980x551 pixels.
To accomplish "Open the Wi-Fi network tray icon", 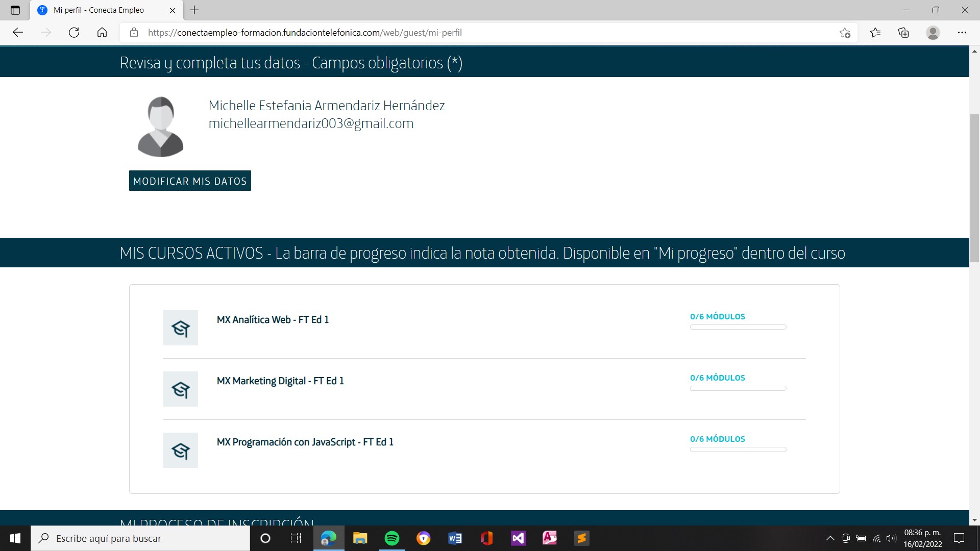I will tap(876, 538).
